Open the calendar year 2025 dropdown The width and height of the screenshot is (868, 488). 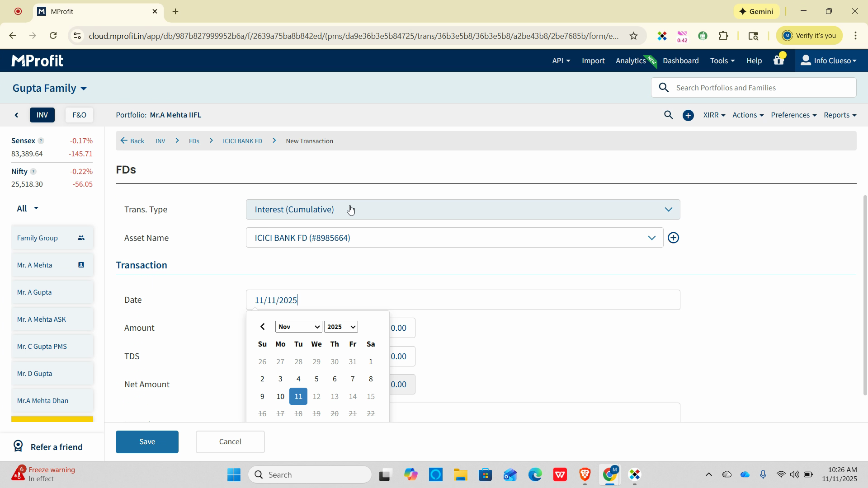341,327
